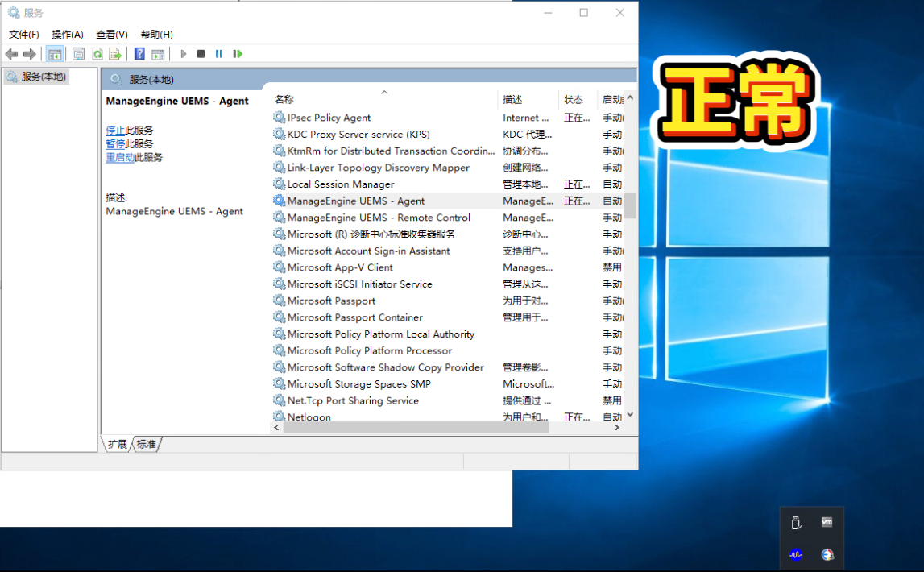Click the globe-shaped tray icon

pyautogui.click(x=827, y=554)
